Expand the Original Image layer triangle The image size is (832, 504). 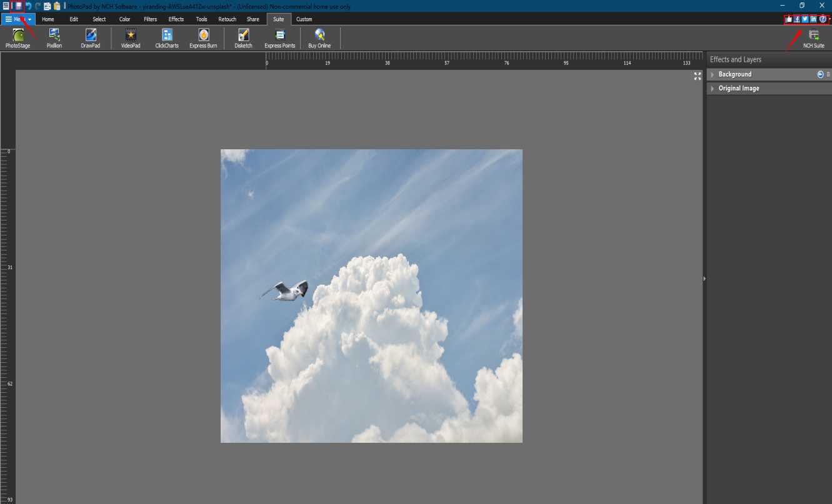pyautogui.click(x=712, y=89)
